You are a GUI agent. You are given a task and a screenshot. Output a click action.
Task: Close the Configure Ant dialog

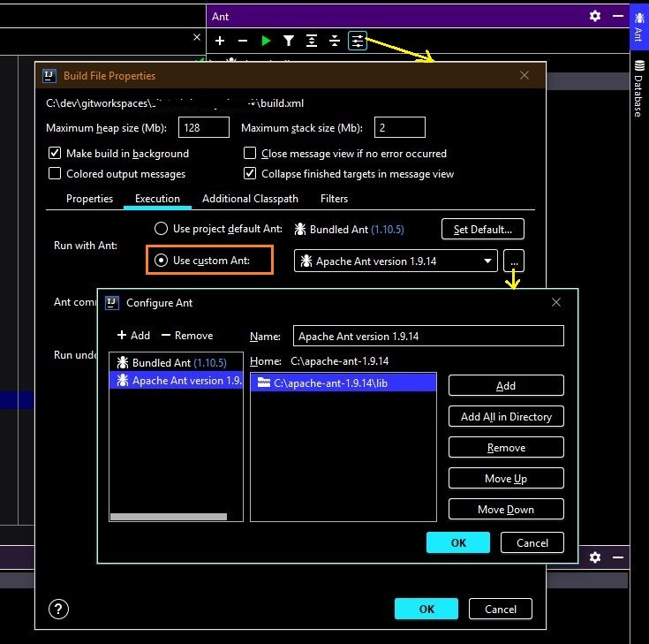click(556, 302)
